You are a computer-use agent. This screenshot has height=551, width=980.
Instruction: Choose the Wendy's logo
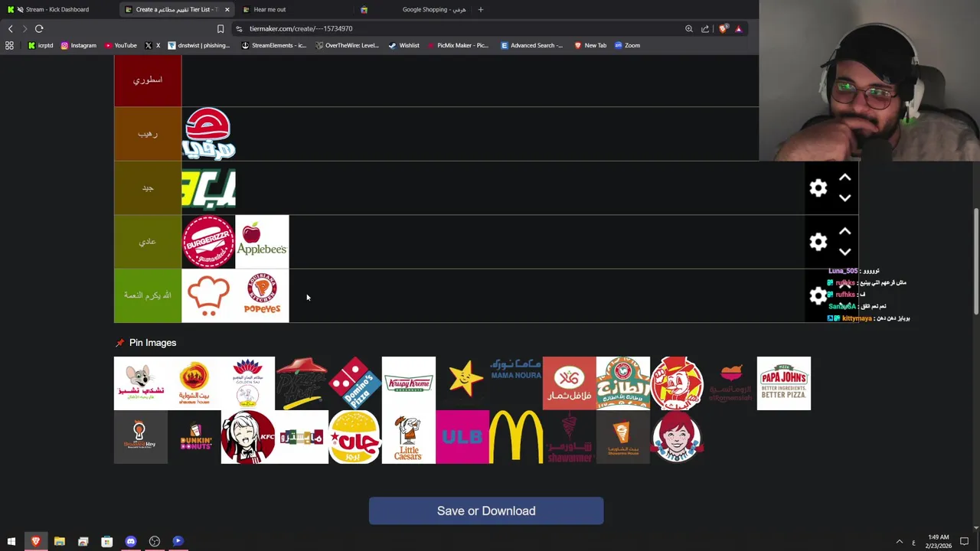677,437
